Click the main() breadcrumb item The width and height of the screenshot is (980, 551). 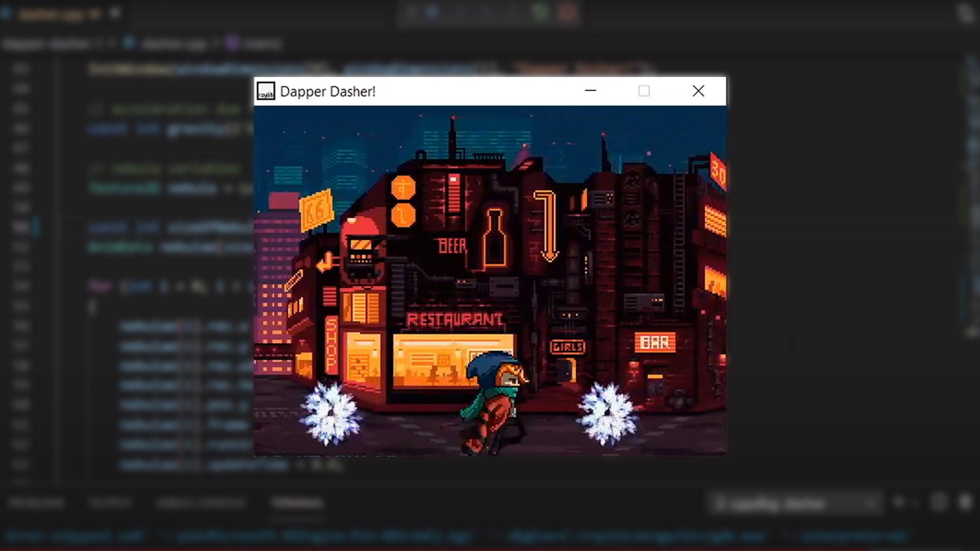pyautogui.click(x=261, y=44)
